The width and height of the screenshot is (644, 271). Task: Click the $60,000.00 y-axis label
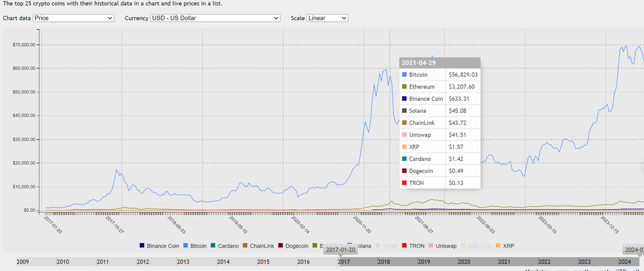(x=24, y=68)
